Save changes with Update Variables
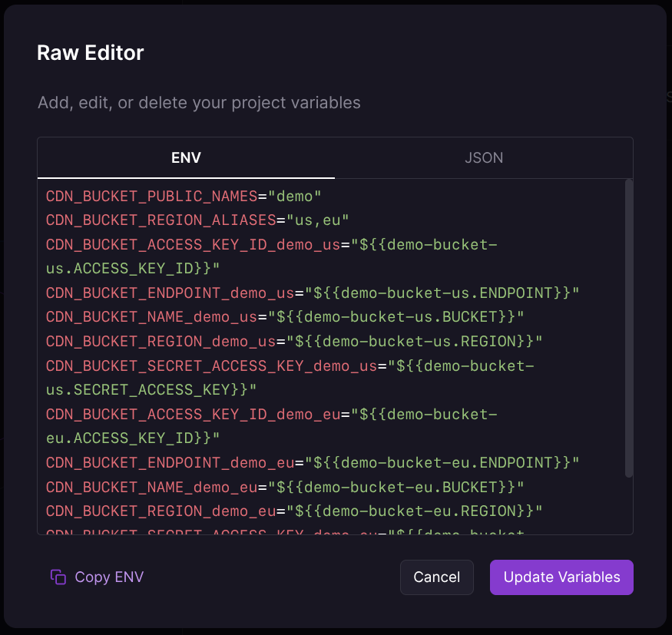Screen dimensions: 672x635 tap(561, 577)
